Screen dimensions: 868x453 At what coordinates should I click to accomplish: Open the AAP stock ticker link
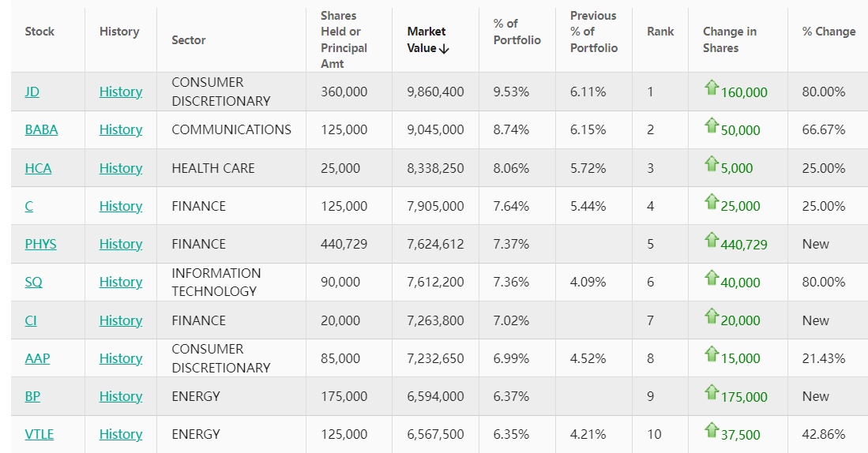tap(37, 358)
